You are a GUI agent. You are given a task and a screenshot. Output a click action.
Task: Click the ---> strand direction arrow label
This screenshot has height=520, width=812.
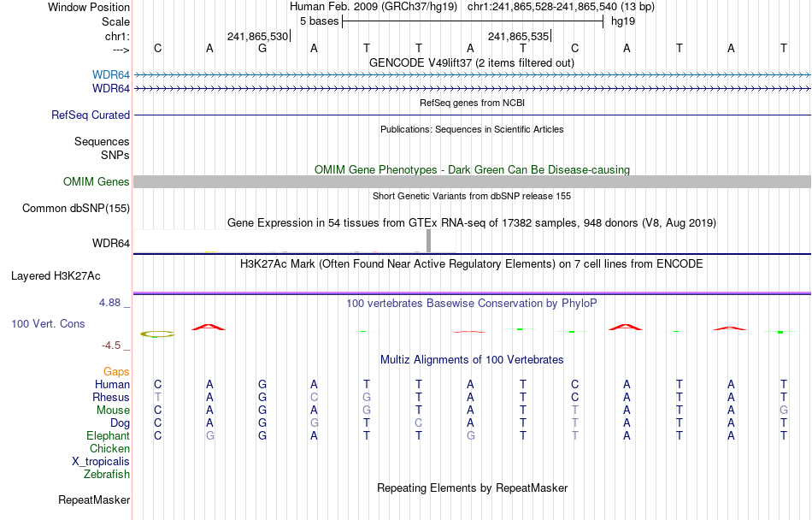pyautogui.click(x=121, y=50)
